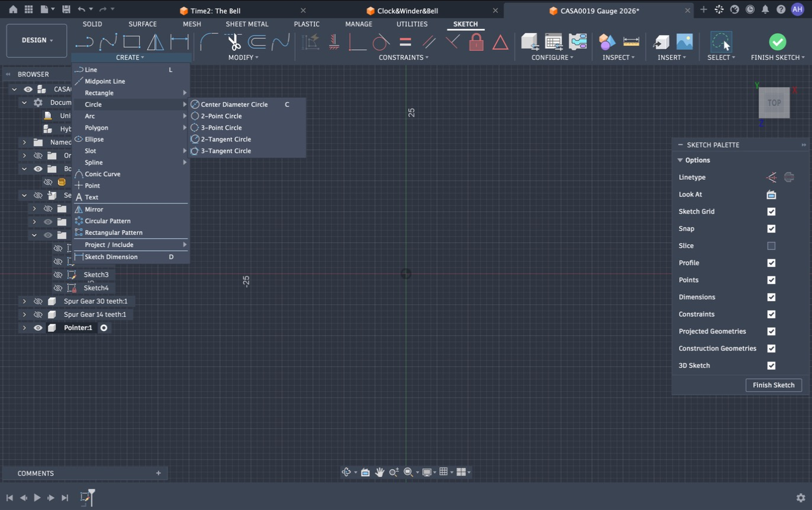Image resolution: width=812 pixels, height=510 pixels.
Task: Click the Fix/Unfix lock constraint icon
Action: 476,42
